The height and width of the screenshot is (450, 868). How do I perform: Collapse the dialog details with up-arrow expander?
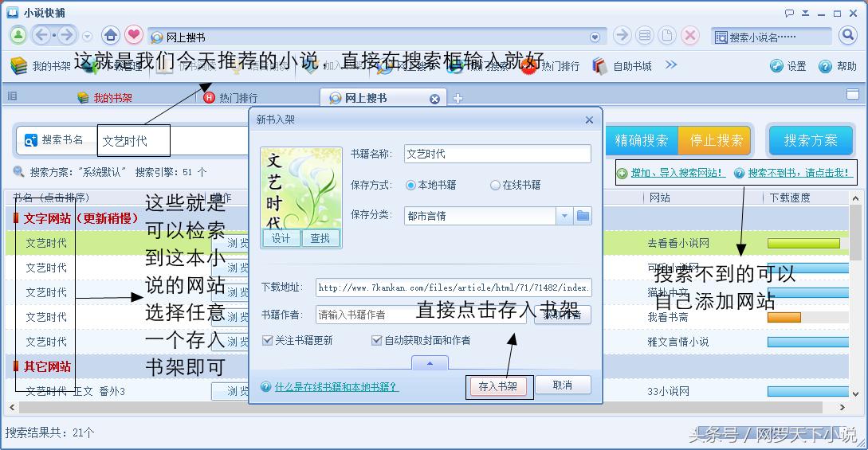430,362
